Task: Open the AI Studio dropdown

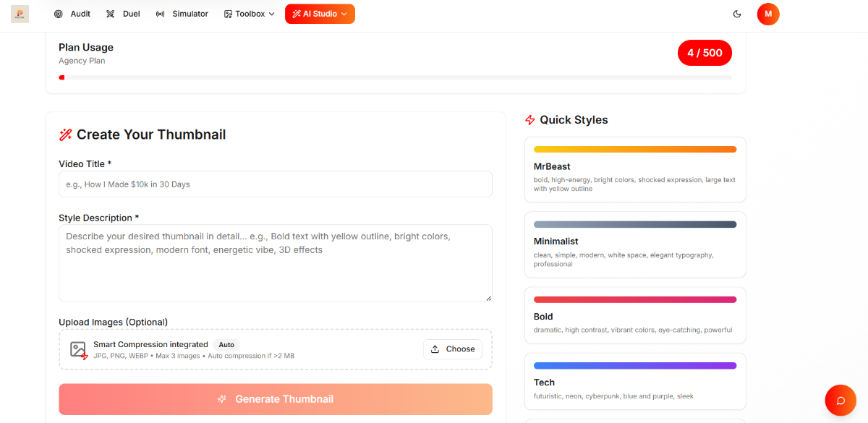Action: pos(320,14)
